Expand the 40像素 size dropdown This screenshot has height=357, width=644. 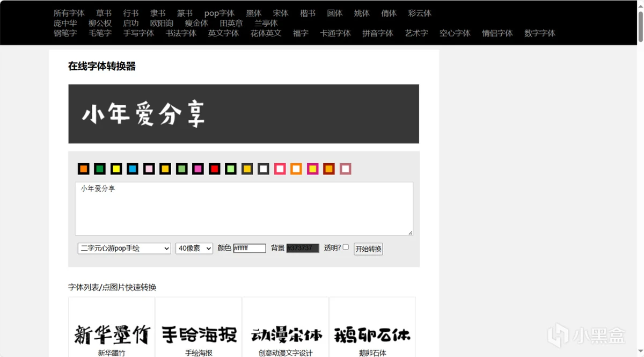[x=194, y=249]
